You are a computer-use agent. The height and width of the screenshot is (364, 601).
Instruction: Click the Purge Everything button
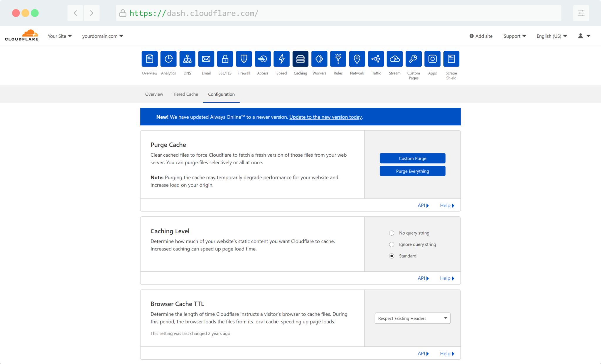click(412, 171)
